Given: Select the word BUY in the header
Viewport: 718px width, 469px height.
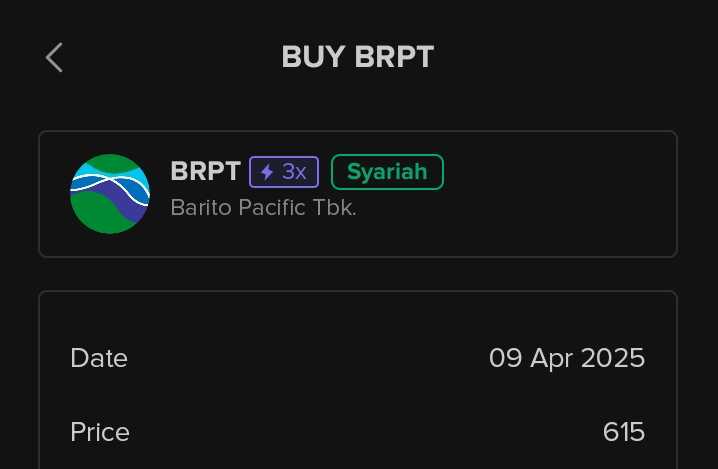Looking at the screenshot, I should (x=314, y=57).
